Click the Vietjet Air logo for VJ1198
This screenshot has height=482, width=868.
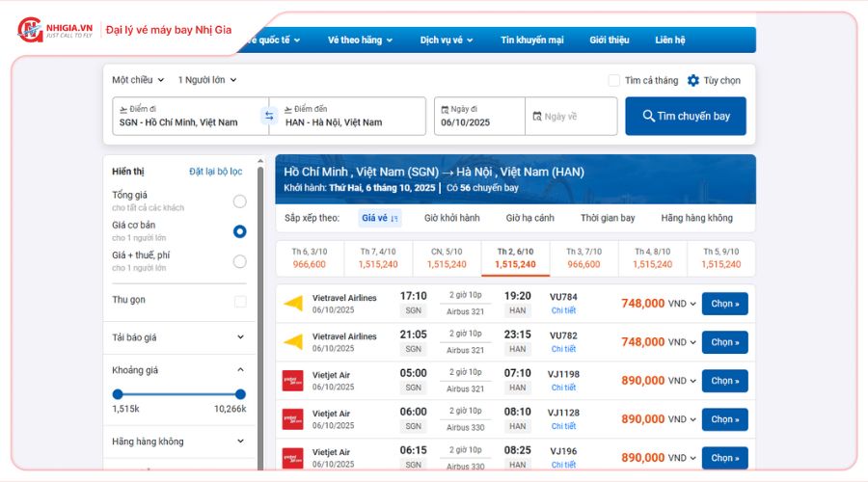293,381
